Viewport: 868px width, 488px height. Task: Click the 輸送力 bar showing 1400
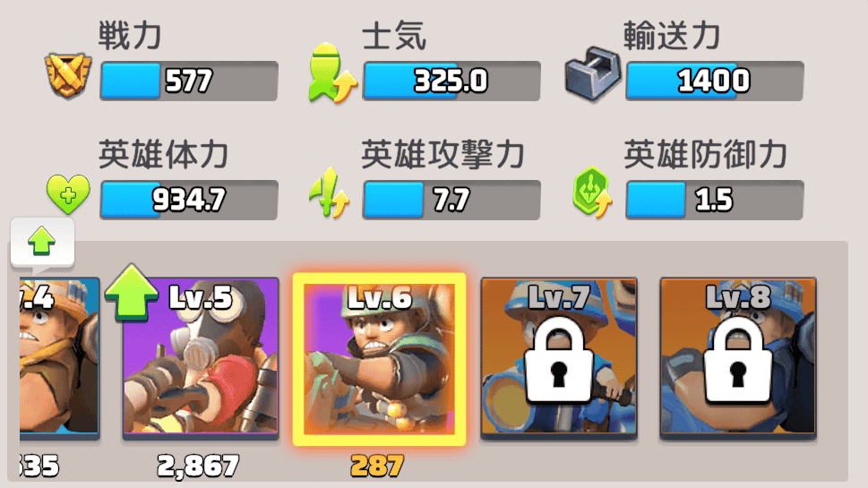[714, 81]
